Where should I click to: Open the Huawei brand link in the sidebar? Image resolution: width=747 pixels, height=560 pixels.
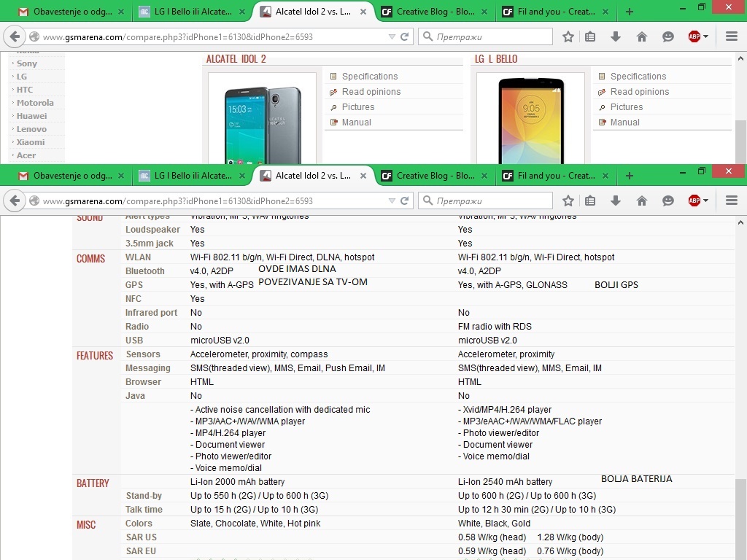click(x=32, y=116)
